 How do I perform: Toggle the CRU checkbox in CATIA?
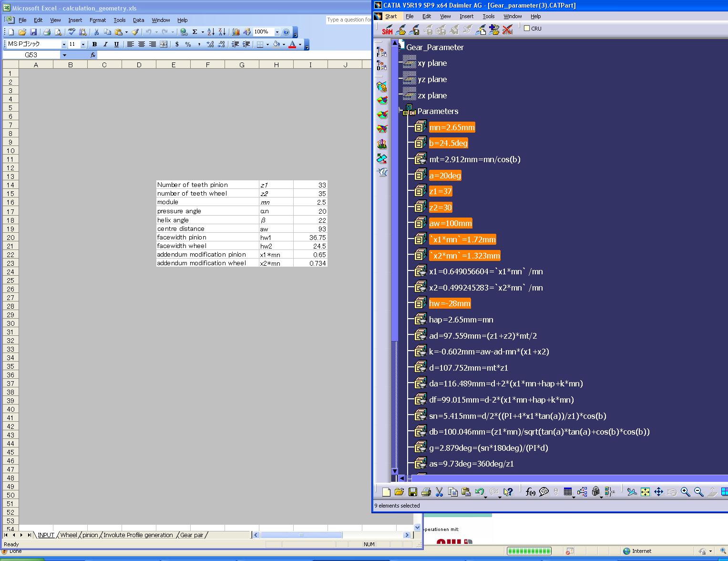(527, 28)
